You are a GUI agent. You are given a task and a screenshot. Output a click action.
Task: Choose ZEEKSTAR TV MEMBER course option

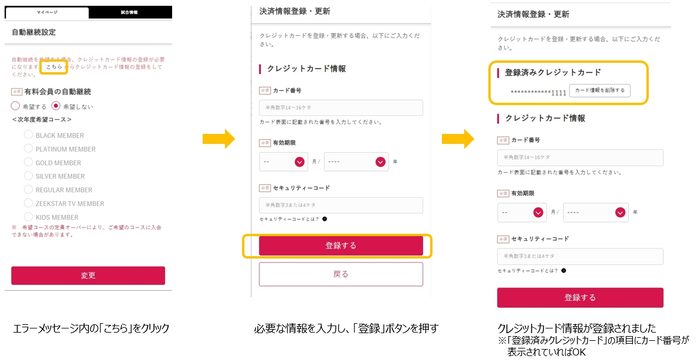point(28,203)
